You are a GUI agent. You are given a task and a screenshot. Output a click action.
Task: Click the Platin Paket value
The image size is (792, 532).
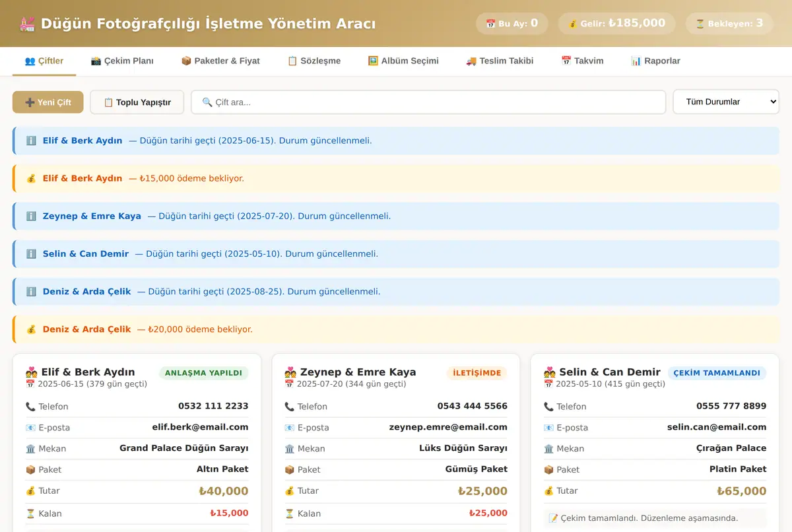click(738, 469)
